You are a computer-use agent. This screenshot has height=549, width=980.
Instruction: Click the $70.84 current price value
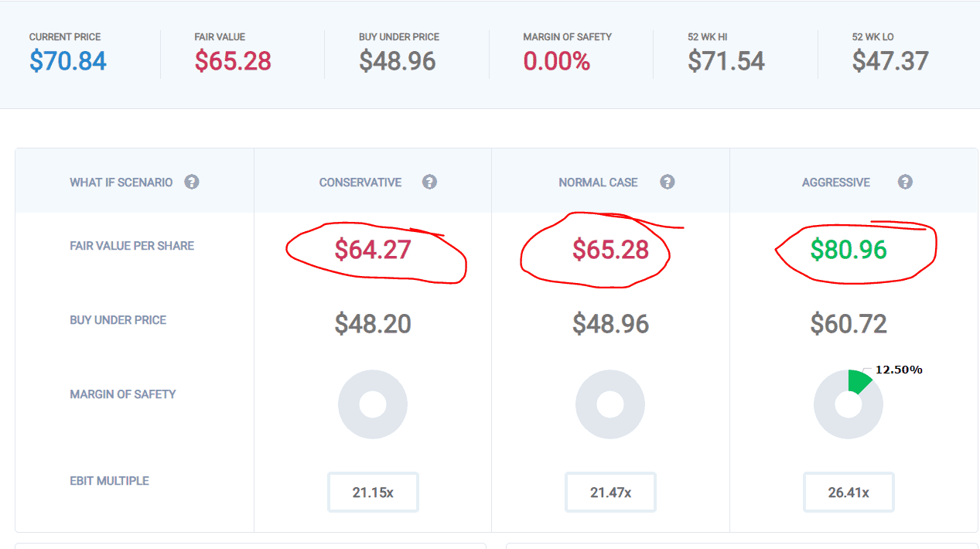(68, 60)
